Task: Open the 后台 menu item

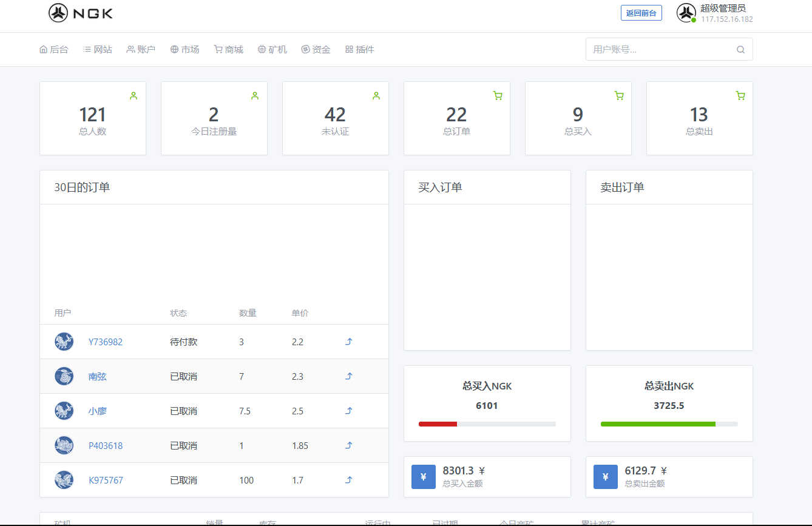Action: 54,50
